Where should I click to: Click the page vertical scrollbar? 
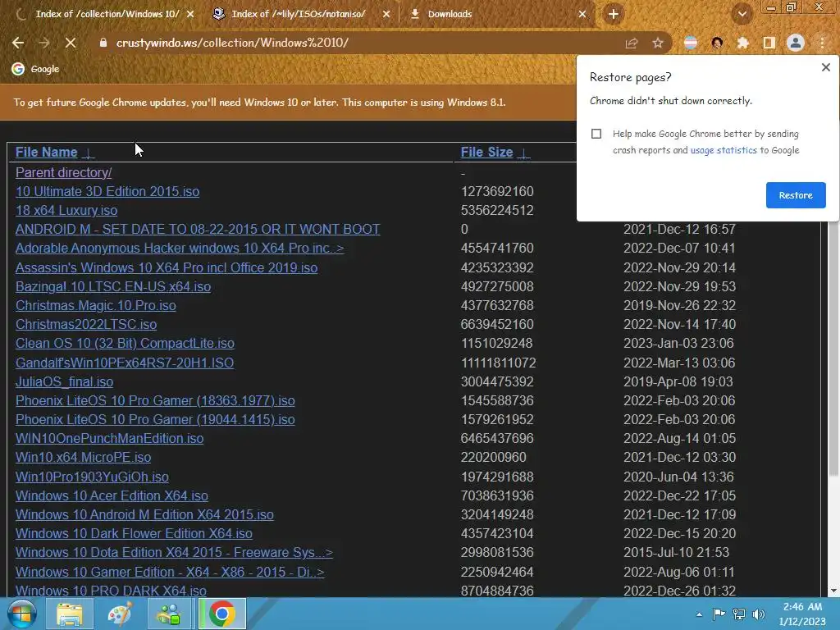[833, 348]
